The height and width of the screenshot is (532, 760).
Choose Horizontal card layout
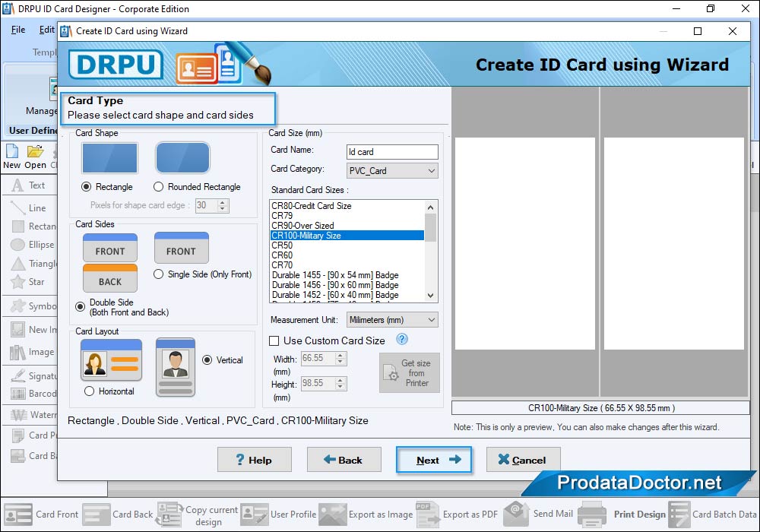(89, 391)
